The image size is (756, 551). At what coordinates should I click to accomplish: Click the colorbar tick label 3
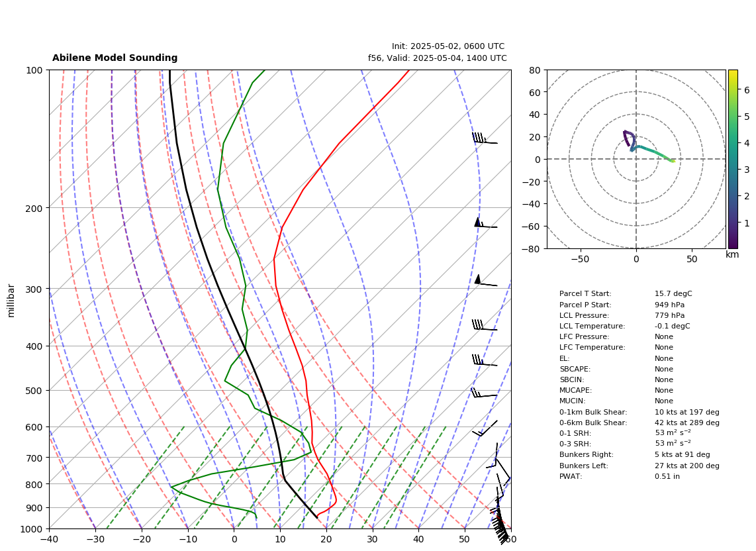[x=746, y=170]
